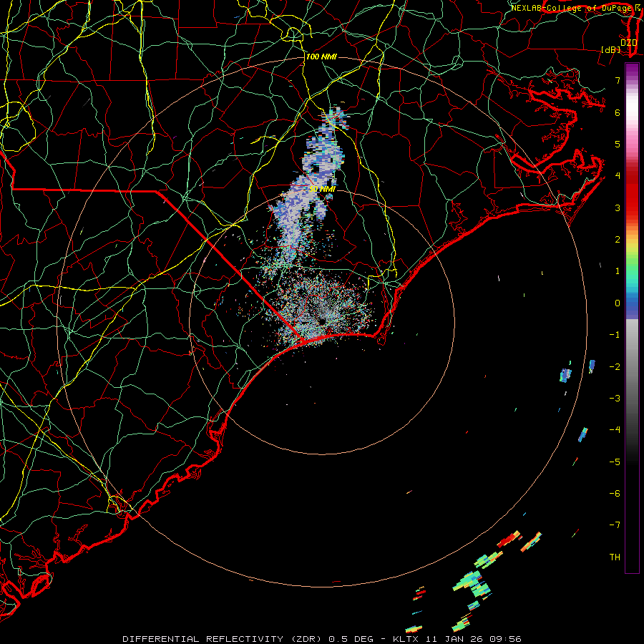The width and height of the screenshot is (644, 644).
Task: Click the -3 value on the color scale
Action: point(615,399)
